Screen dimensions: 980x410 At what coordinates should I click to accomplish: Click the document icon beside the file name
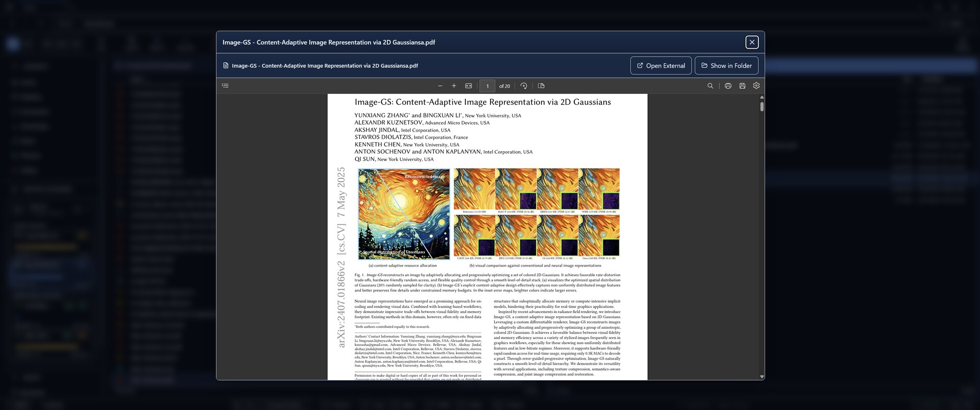coord(226,65)
